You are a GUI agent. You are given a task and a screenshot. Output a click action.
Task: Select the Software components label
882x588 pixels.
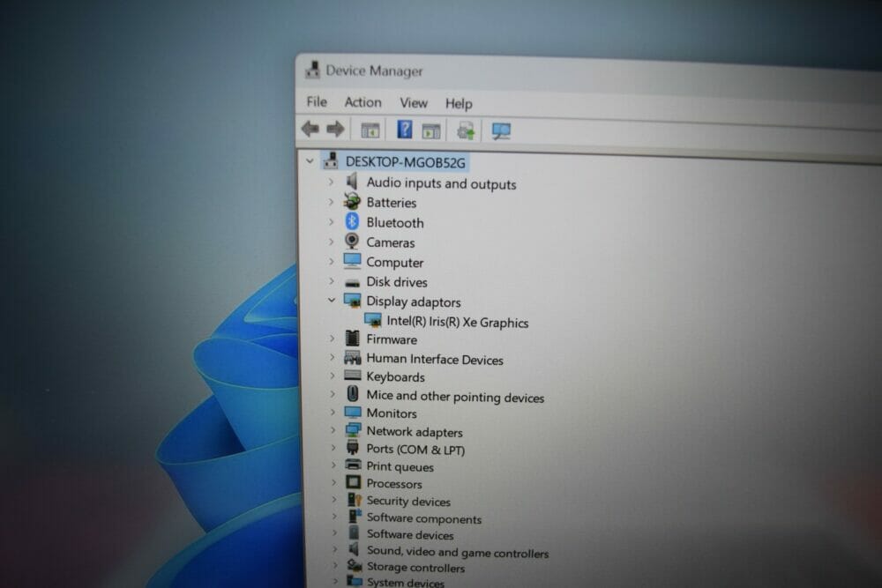(x=424, y=518)
